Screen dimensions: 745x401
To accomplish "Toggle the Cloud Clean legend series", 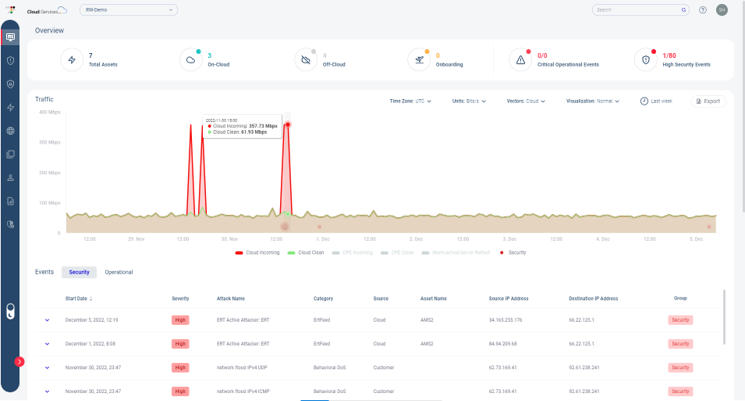I will (x=306, y=253).
